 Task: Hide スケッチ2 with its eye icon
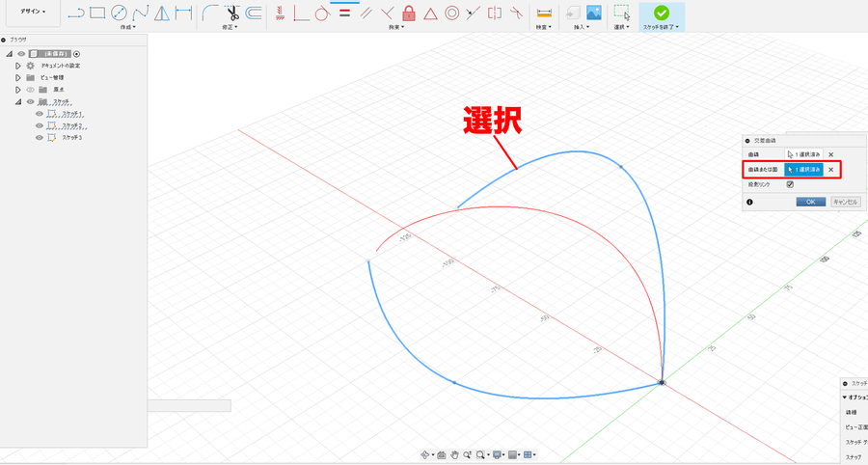(40, 125)
